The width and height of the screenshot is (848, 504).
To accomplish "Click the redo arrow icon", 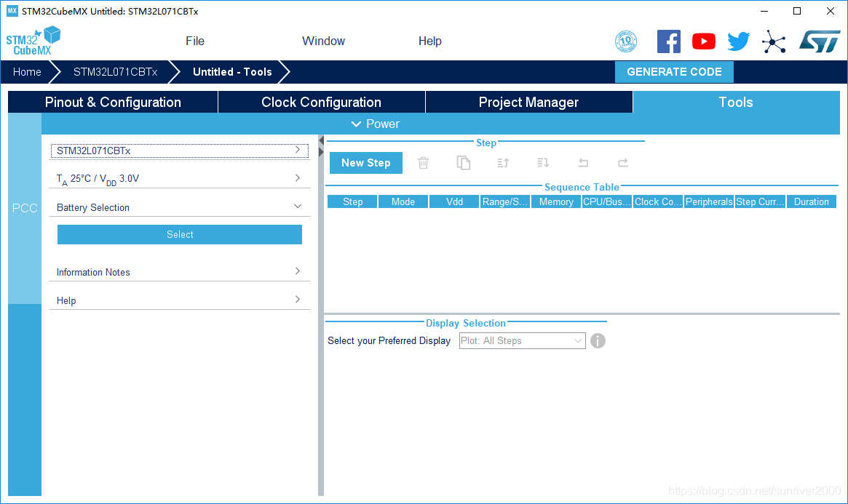I will pos(623,163).
